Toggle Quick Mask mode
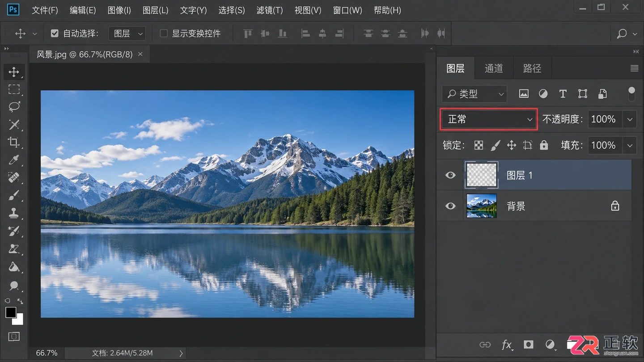Viewport: 644px width, 362px height. tap(14, 337)
